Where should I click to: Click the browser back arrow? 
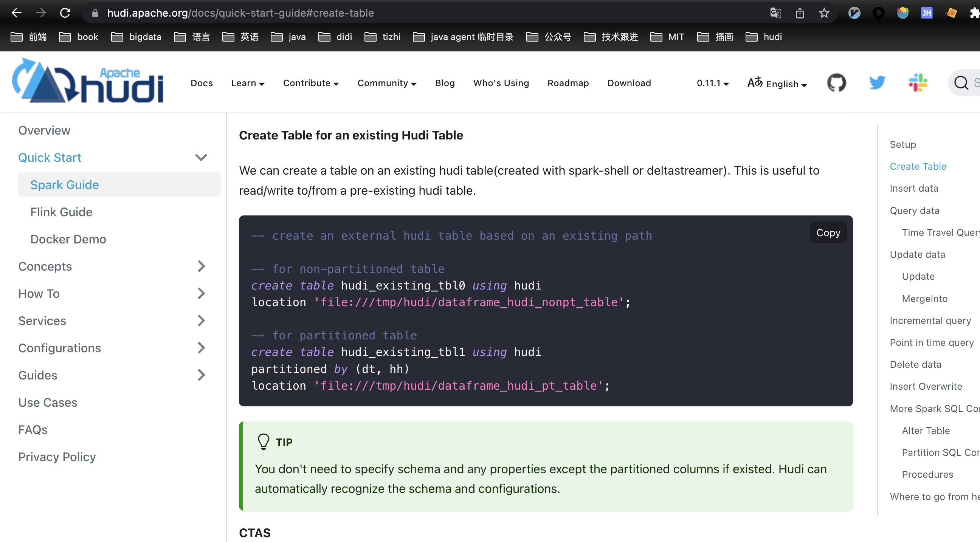tap(16, 13)
